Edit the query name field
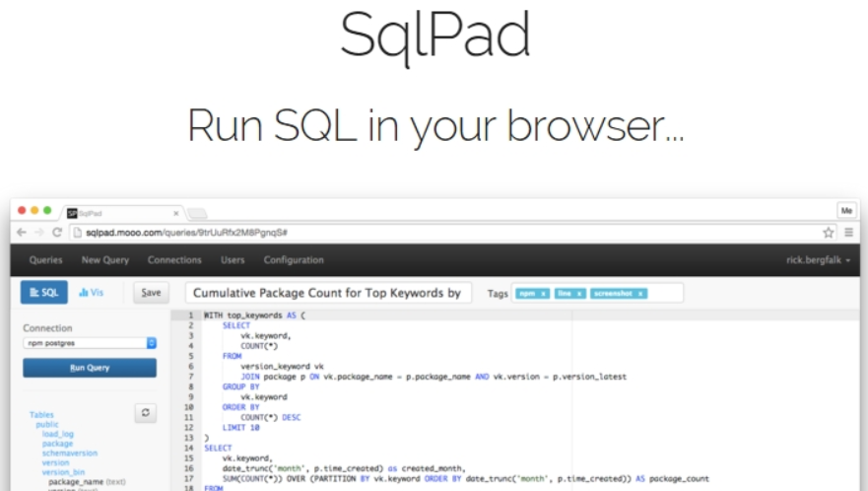The image size is (868, 491). pyautogui.click(x=328, y=293)
